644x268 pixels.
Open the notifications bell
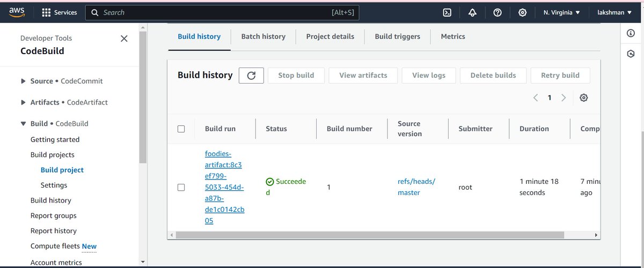click(472, 12)
